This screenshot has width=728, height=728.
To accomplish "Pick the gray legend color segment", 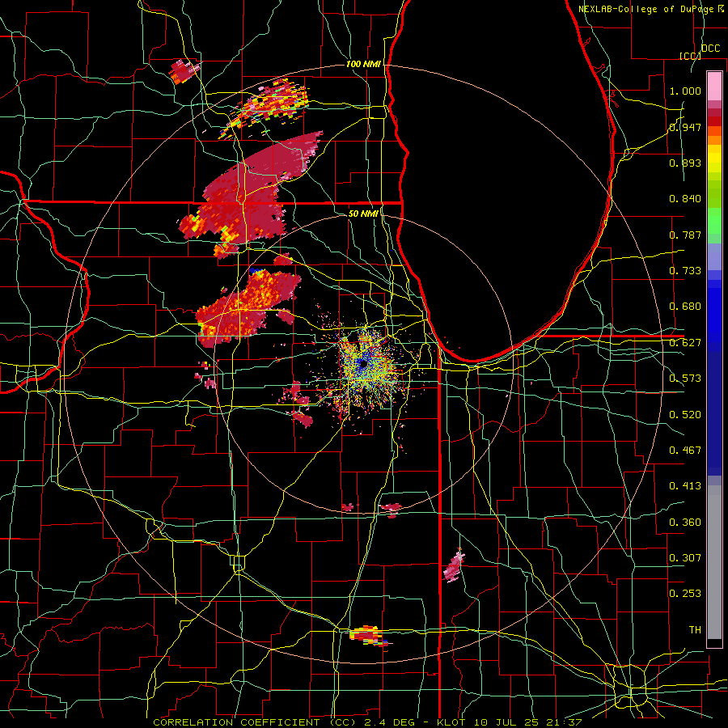I will click(x=714, y=562).
